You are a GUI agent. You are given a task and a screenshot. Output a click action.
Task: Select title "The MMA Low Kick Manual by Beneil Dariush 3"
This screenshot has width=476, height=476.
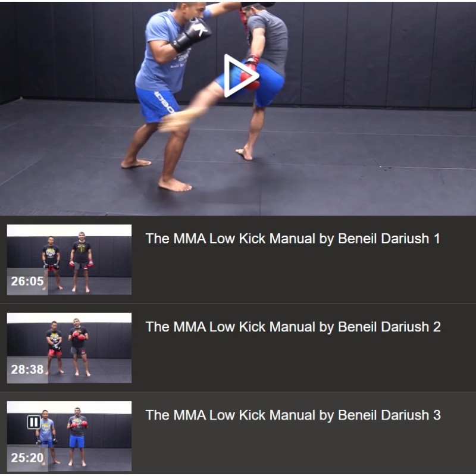click(x=293, y=415)
